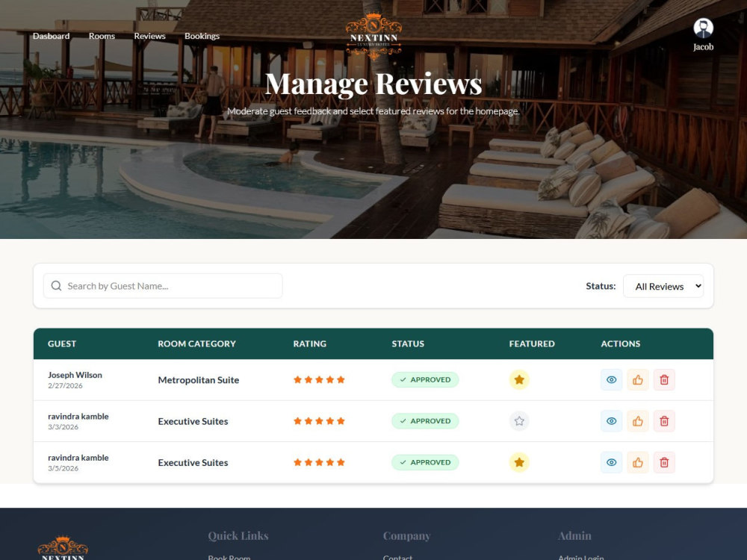Click the Nextinn logo in the header

click(373, 36)
